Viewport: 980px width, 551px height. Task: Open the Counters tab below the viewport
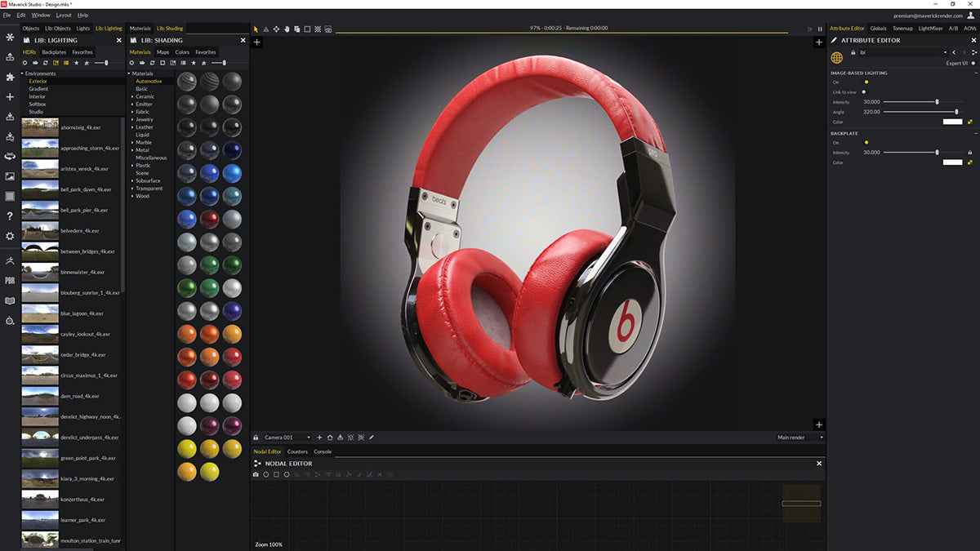pyautogui.click(x=297, y=451)
